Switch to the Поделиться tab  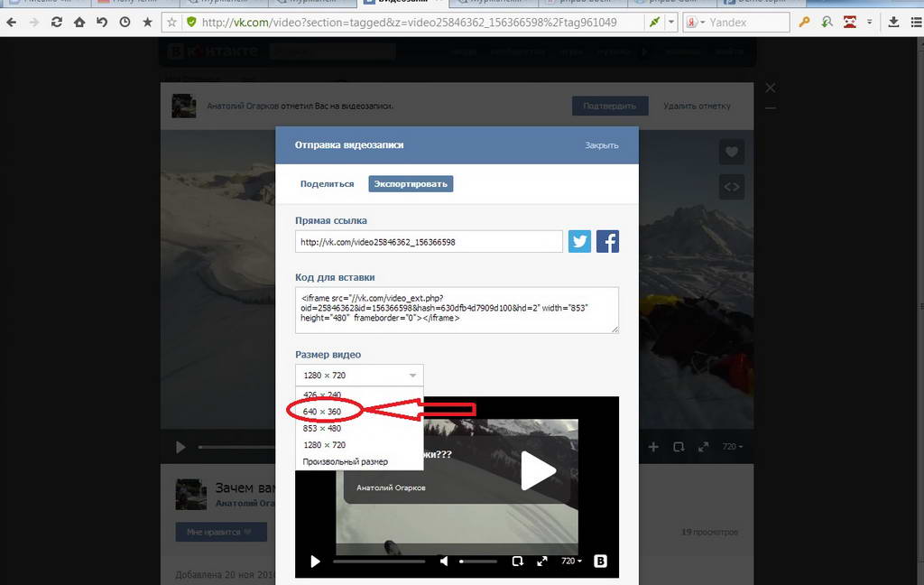coord(327,184)
